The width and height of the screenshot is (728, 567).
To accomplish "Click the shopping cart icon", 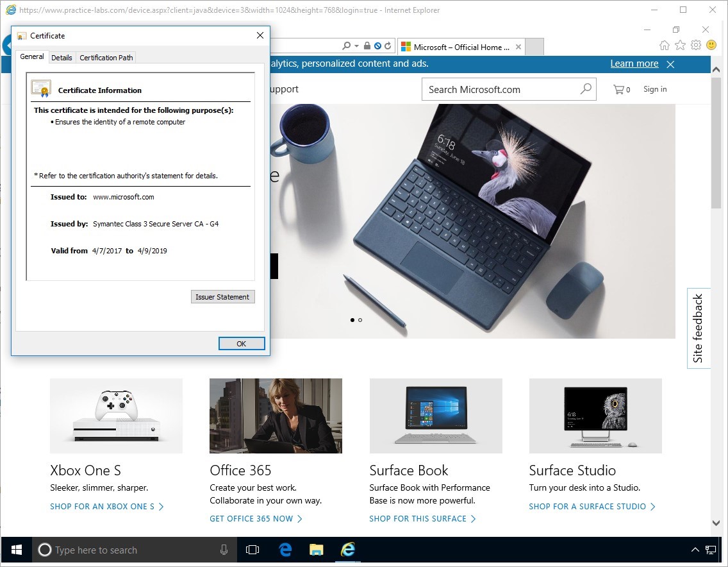I will point(618,90).
